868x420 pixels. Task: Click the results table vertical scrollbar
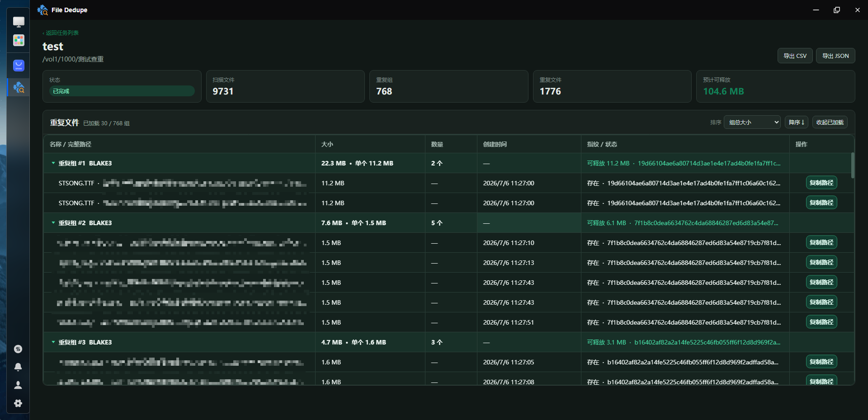click(853, 165)
